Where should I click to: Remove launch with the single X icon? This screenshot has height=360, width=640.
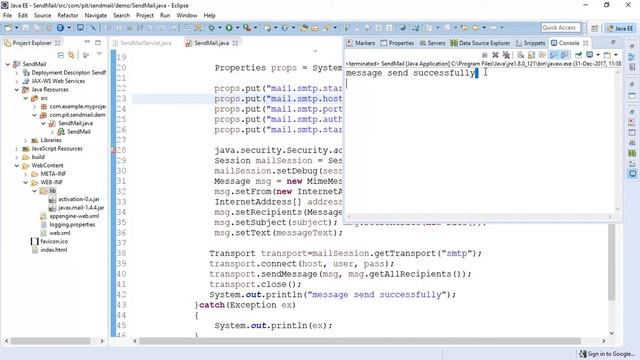click(x=495, y=55)
